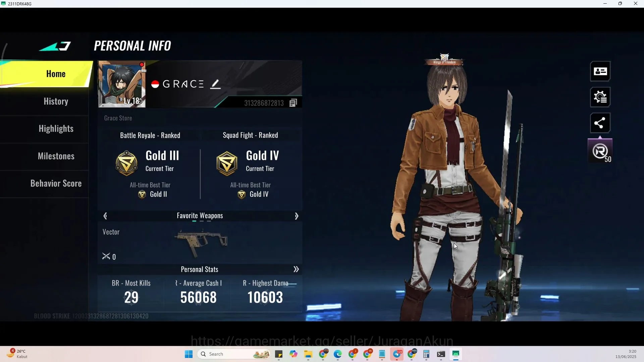Viewport: 644px width, 362px height.
Task: Click the Gold II all-time best tier
Action: [x=153, y=194]
